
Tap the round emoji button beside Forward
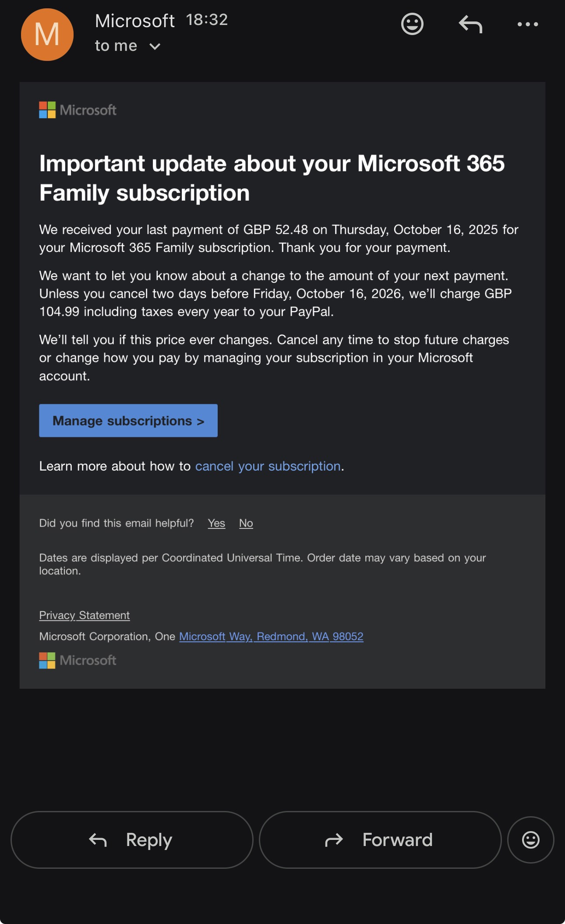531,840
